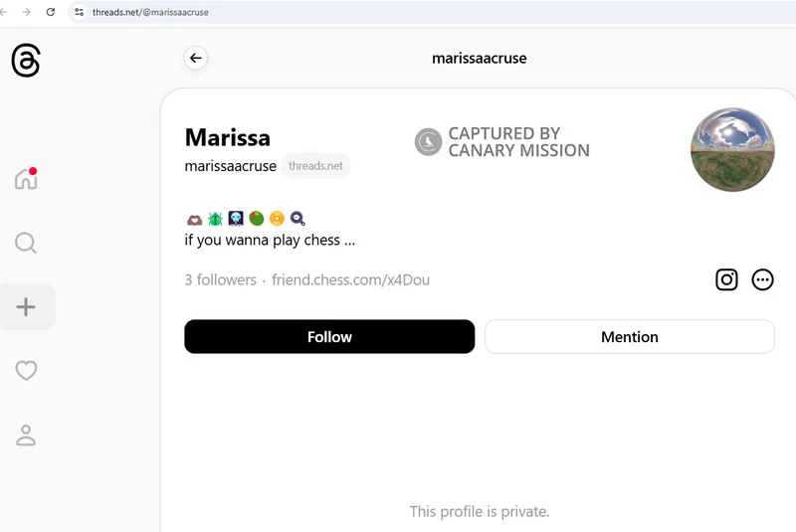The height and width of the screenshot is (532, 796).
Task: Reload the page in browser
Action: tap(51, 12)
